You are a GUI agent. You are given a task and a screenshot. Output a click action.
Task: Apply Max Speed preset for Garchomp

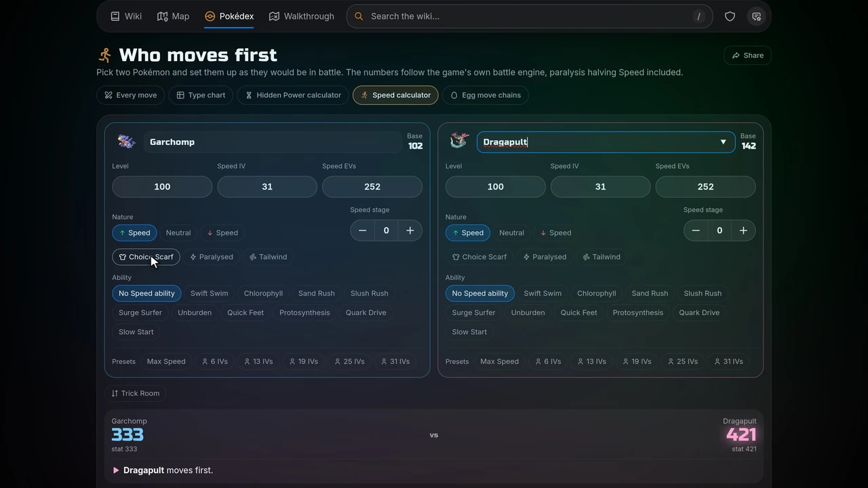[x=166, y=361]
